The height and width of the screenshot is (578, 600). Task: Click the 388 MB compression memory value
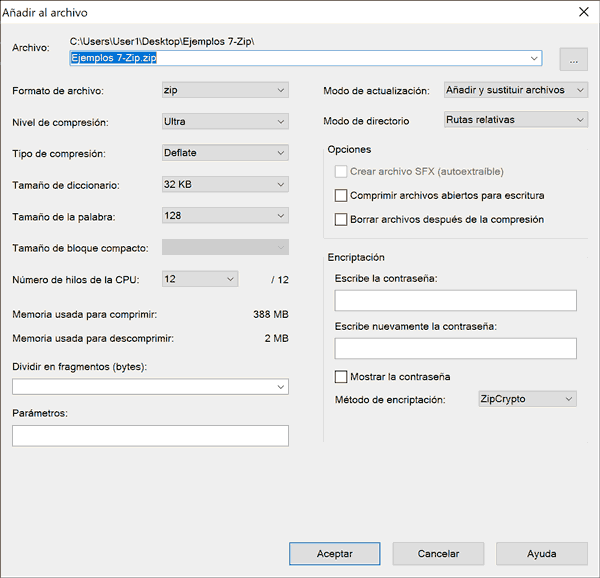point(271,314)
